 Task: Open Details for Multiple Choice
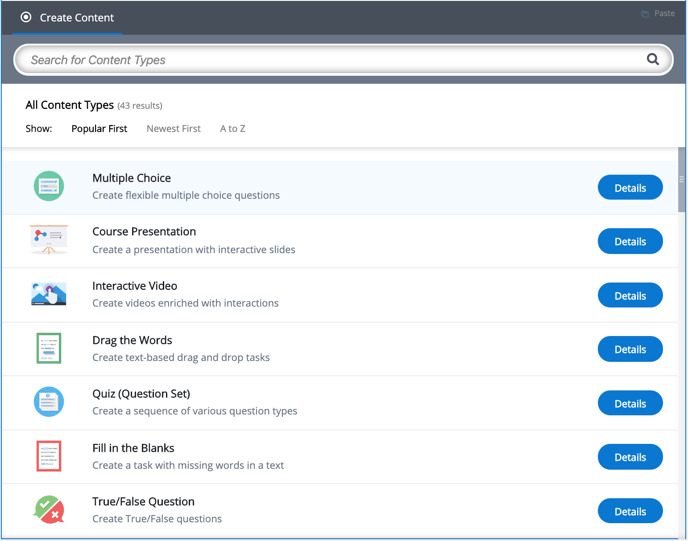[630, 188]
